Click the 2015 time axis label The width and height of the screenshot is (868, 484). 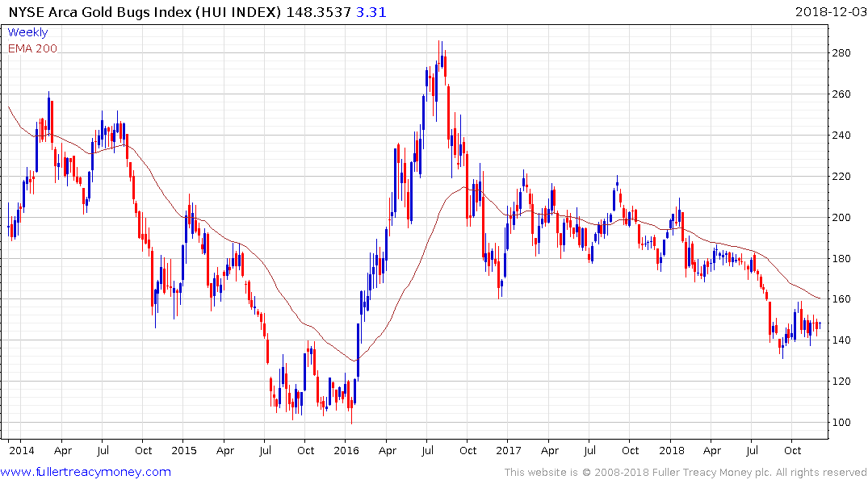pos(184,450)
